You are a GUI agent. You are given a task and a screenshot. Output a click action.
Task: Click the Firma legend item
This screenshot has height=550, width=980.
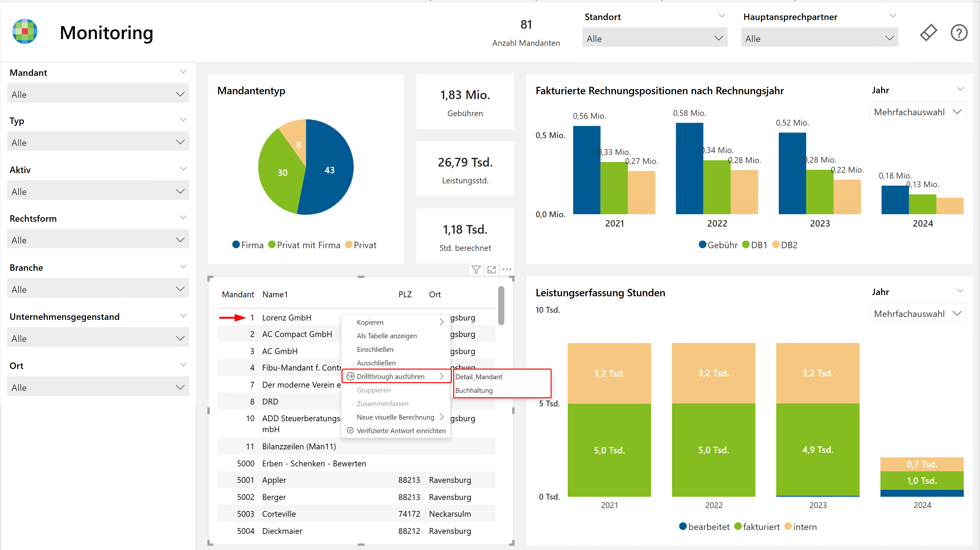click(x=248, y=245)
